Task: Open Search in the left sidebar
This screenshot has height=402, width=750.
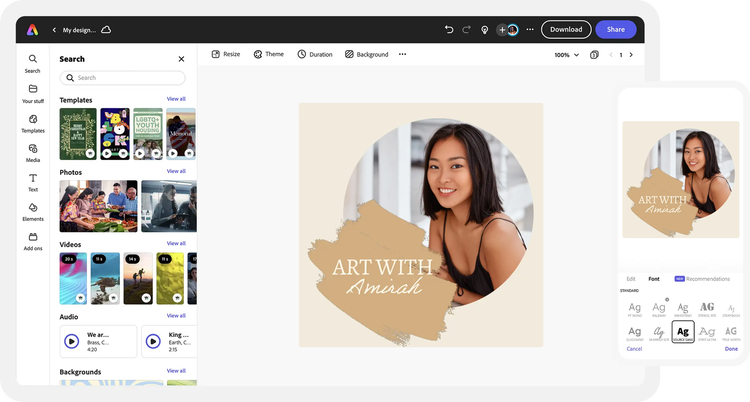Action: (33, 64)
